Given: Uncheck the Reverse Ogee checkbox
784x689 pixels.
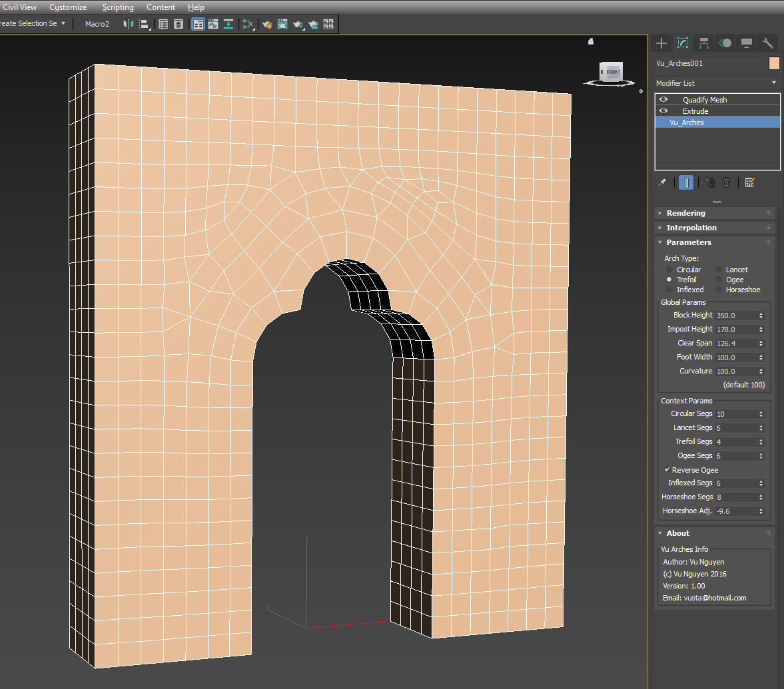Looking at the screenshot, I should (667, 470).
